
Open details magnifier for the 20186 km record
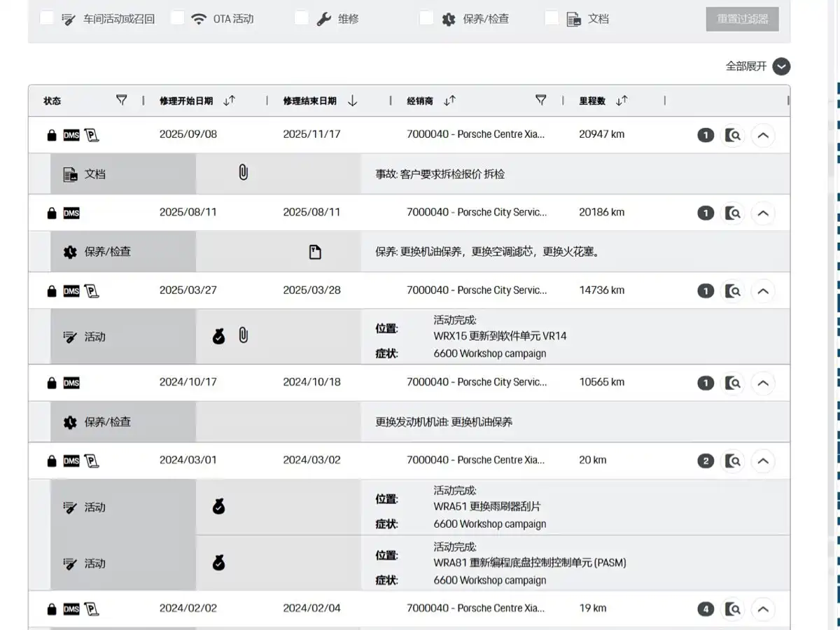(733, 213)
